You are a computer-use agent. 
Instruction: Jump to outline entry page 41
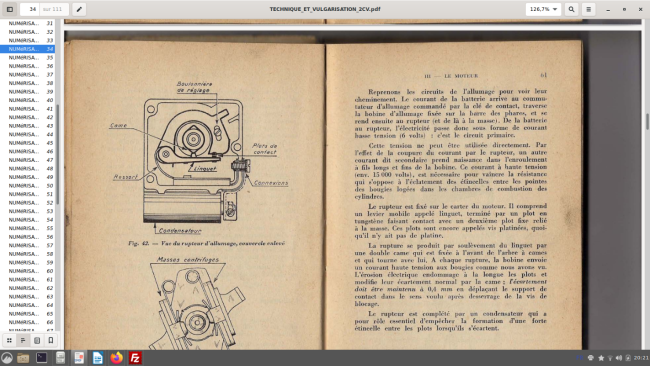28,109
